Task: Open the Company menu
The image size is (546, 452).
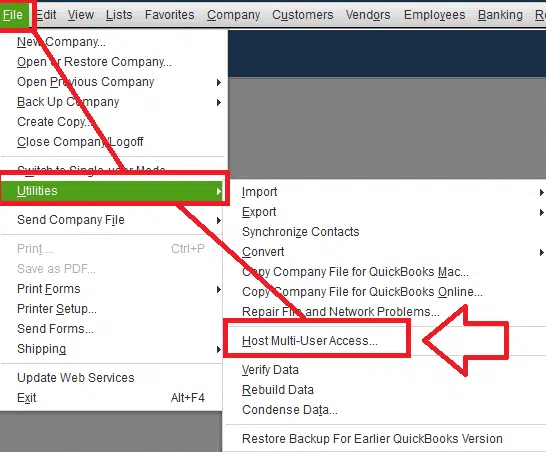Action: click(x=233, y=15)
